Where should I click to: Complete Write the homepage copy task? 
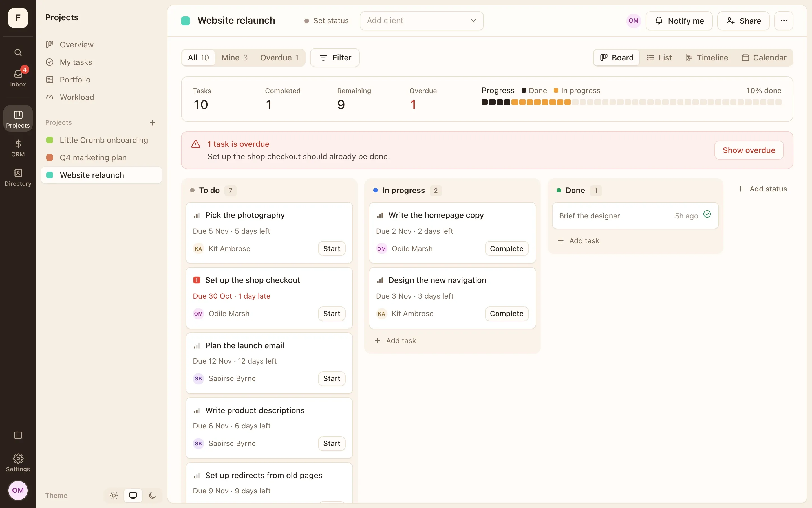point(506,249)
